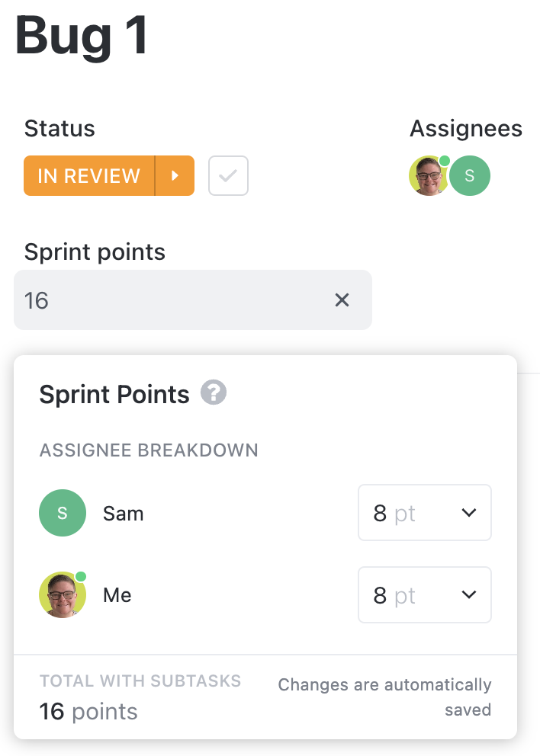
Task: Select the green S assignee avatar near Assignees
Action: pos(470,176)
